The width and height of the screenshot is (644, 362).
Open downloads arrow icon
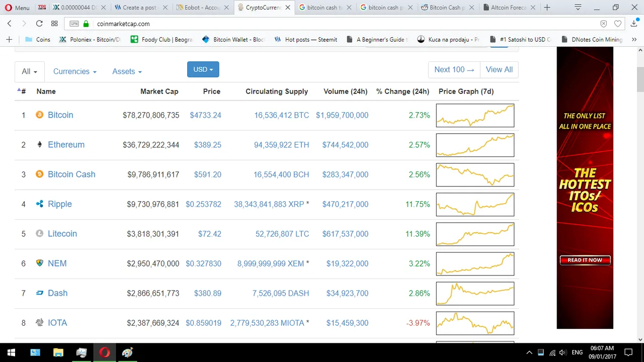pos(633,24)
